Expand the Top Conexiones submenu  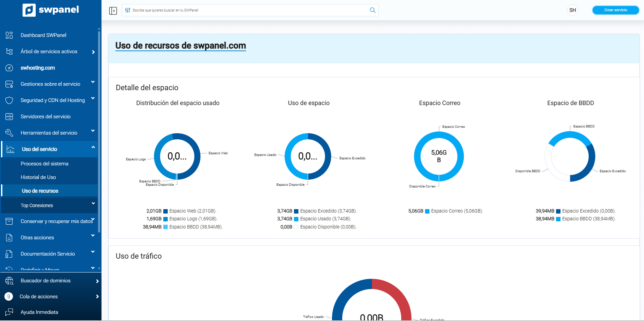click(93, 204)
